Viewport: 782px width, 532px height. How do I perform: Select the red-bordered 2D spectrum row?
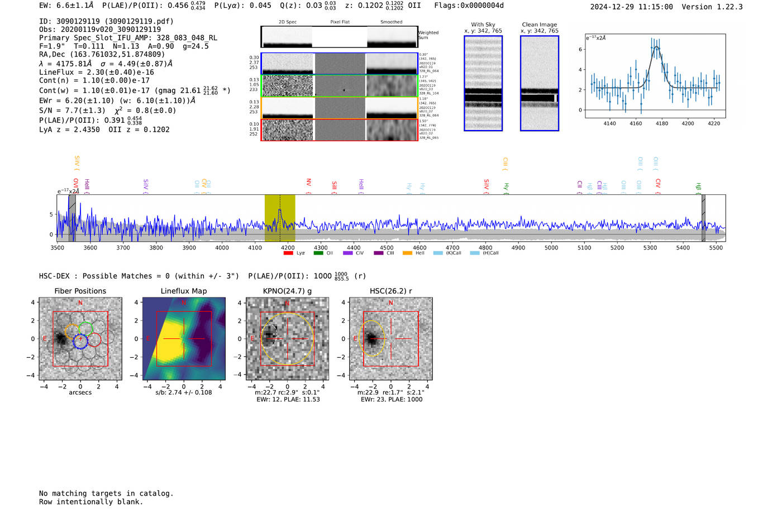pyautogui.click(x=340, y=130)
